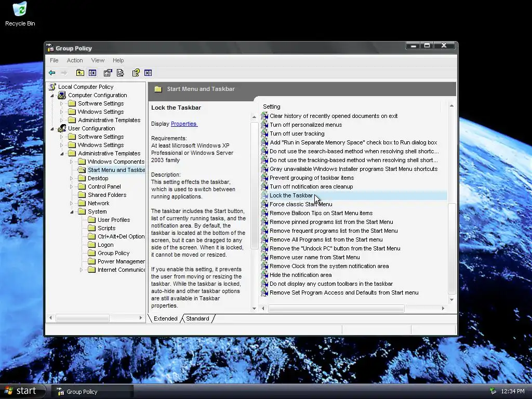Click icon for Remove user name from Start Menu
Image resolution: width=532 pixels, height=399 pixels.
click(264, 257)
